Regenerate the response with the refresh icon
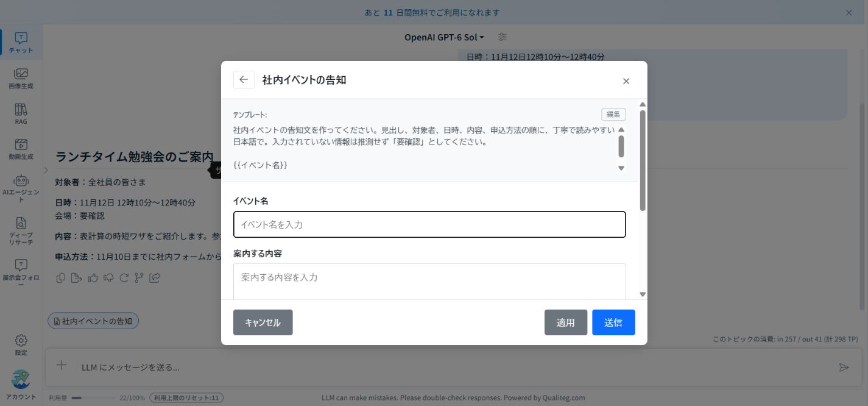The image size is (868, 406). pyautogui.click(x=124, y=278)
